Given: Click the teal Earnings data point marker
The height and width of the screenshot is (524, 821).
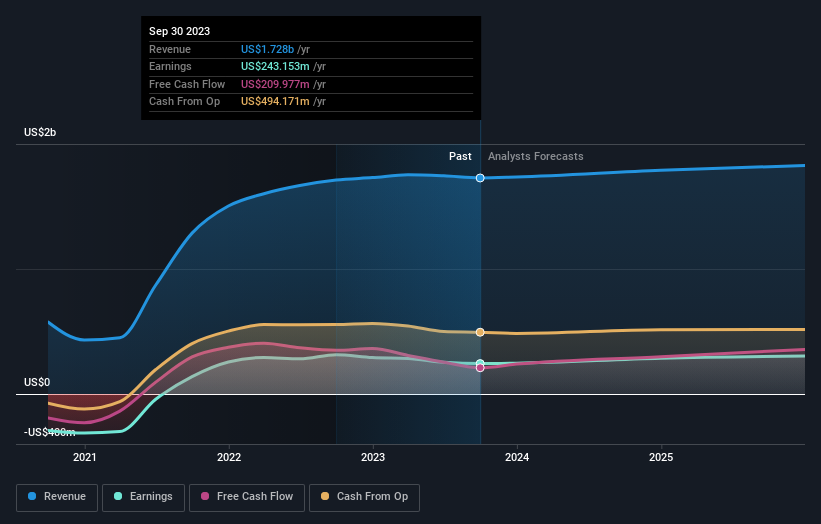Looking at the screenshot, I should (480, 363).
